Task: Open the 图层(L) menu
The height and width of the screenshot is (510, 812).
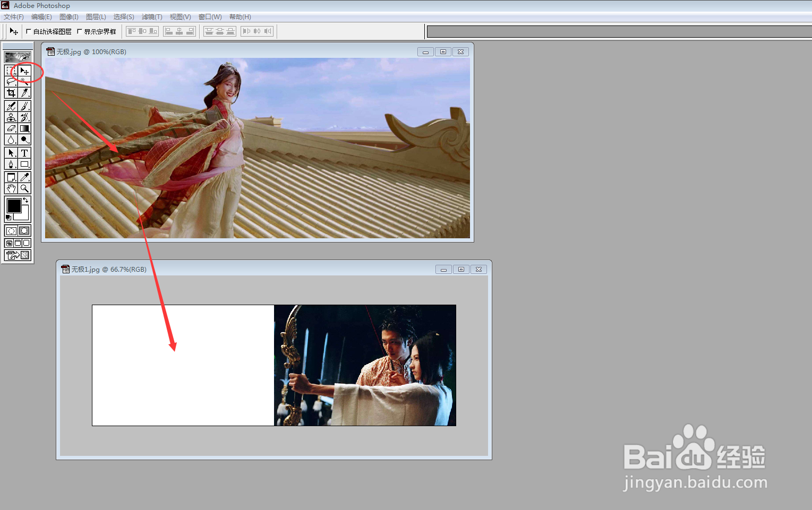Action: pyautogui.click(x=96, y=17)
